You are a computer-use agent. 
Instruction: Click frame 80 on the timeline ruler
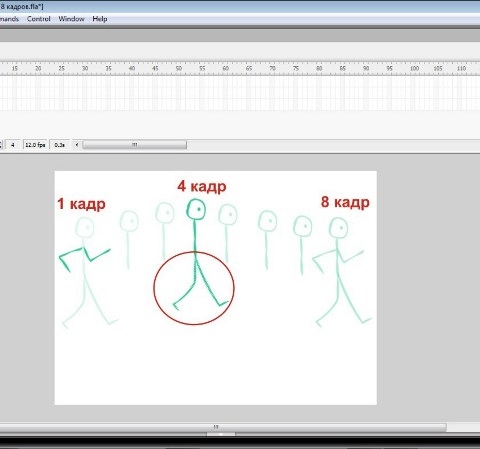pos(319,68)
